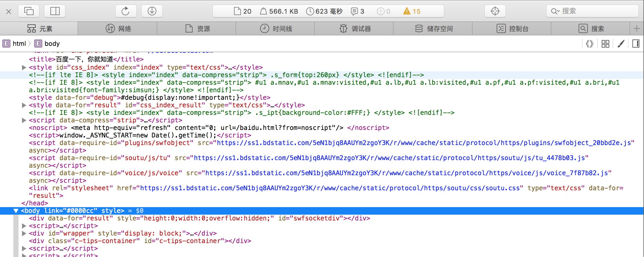The height and width of the screenshot is (257, 644).
Task: Expand the css_index style element
Action: [24, 68]
